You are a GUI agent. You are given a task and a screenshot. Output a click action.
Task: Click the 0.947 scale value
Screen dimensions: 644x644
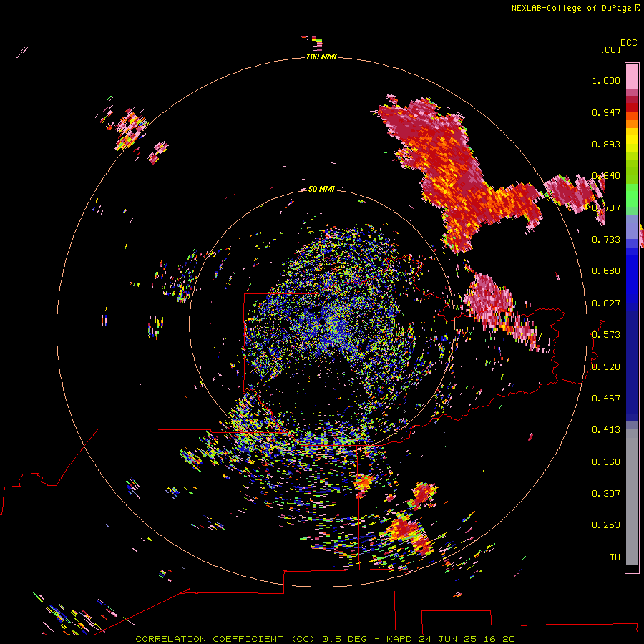[x=606, y=112]
